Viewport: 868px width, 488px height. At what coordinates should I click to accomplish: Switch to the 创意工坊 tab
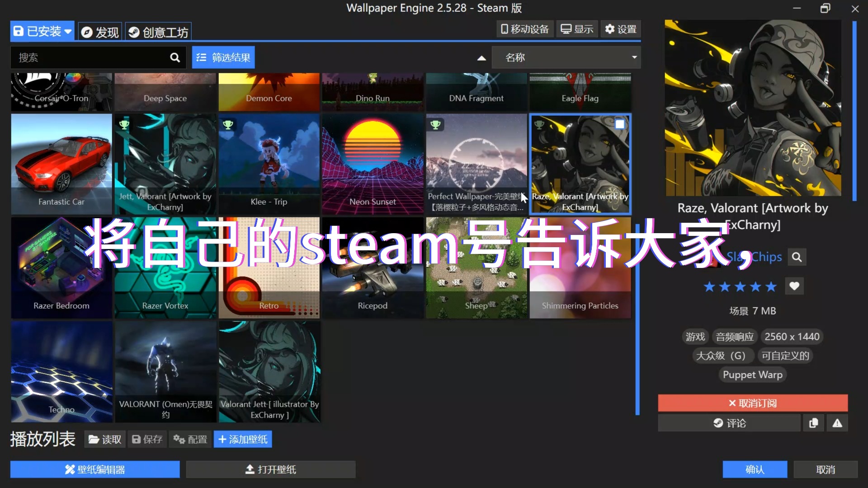(x=158, y=32)
